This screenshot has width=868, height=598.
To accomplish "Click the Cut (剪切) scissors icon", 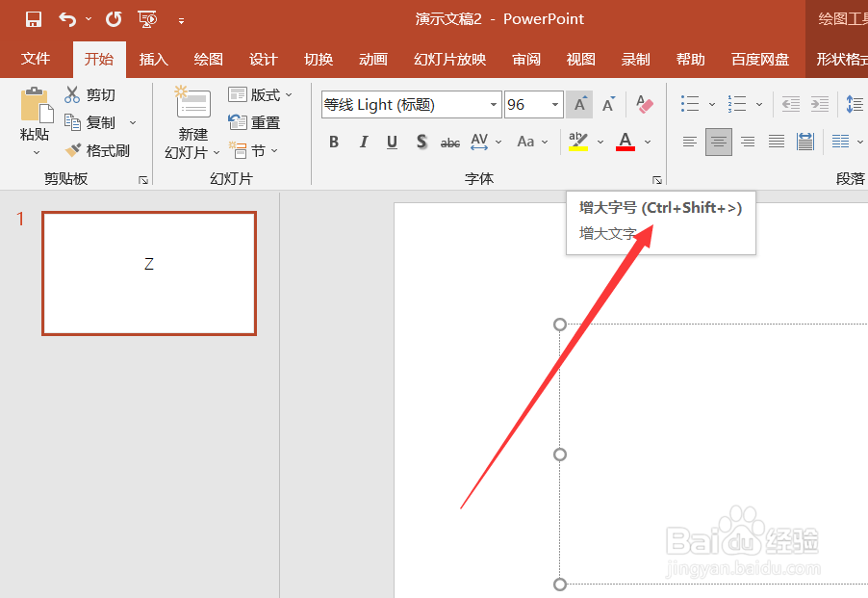I will [x=73, y=94].
